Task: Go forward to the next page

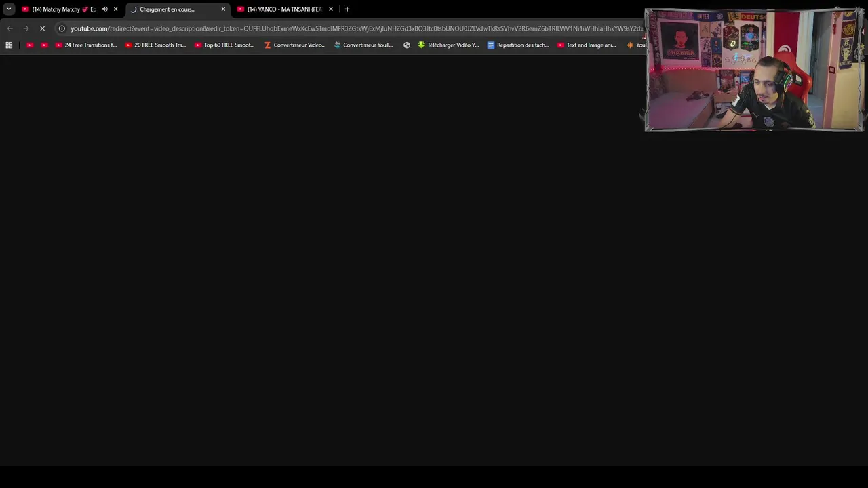Action: [x=26, y=28]
